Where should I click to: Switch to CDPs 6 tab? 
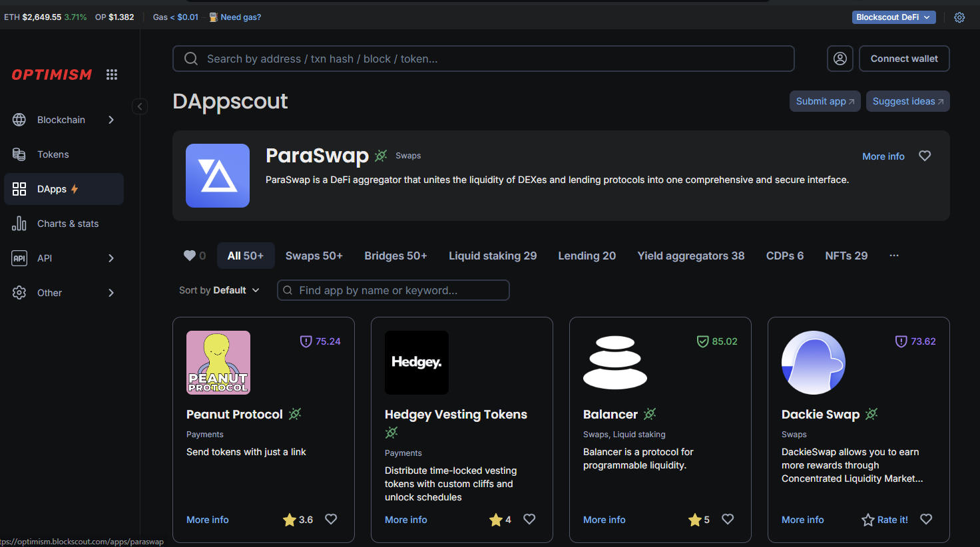pyautogui.click(x=785, y=256)
